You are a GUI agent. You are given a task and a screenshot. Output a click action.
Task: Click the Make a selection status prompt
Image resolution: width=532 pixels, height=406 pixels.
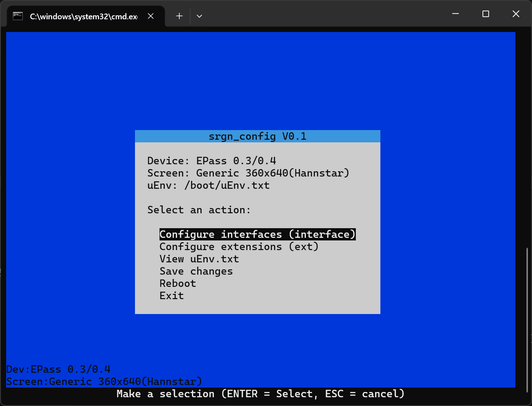260,394
